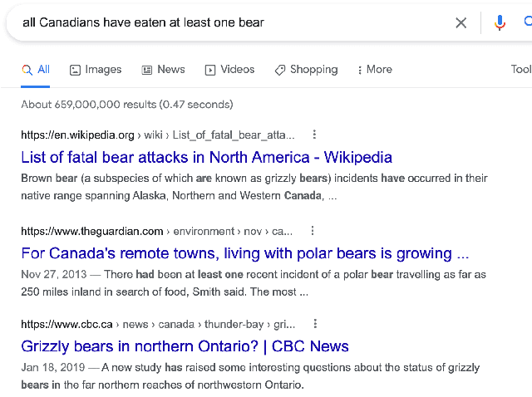532x397 pixels.
Task: Switch to the News tab
Action: pyautogui.click(x=163, y=70)
